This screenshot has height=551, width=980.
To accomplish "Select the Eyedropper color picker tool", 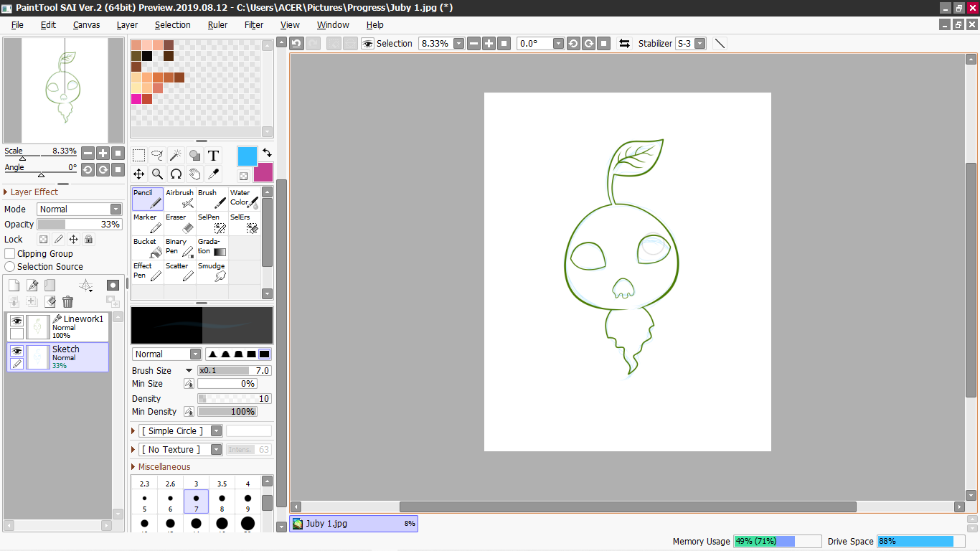I will [214, 174].
